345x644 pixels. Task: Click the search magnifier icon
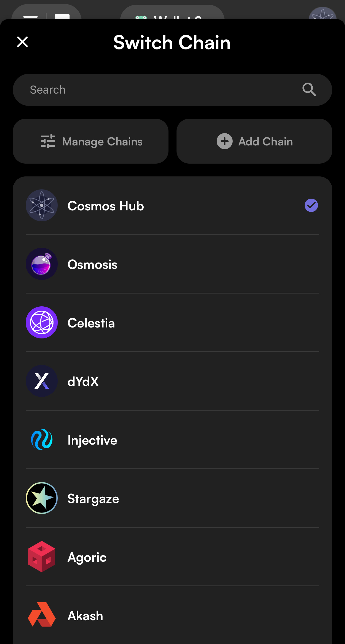pyautogui.click(x=309, y=90)
